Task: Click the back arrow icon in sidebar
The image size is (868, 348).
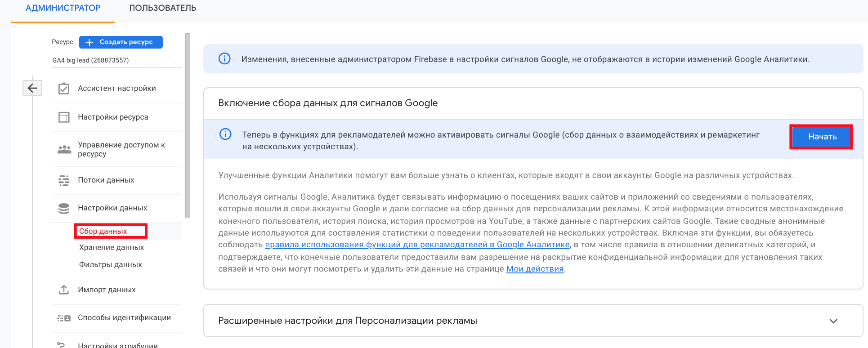Action: [32, 88]
